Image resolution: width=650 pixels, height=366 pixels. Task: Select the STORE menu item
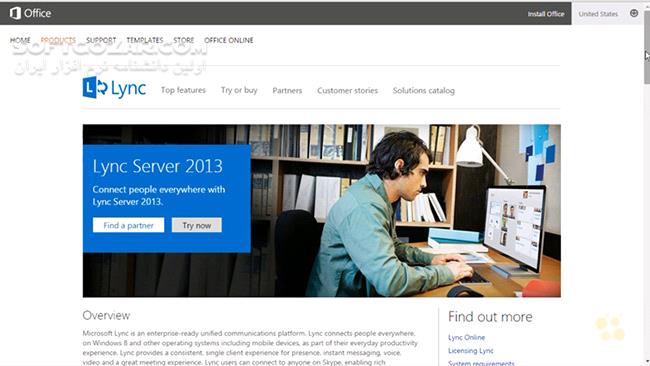coord(184,40)
